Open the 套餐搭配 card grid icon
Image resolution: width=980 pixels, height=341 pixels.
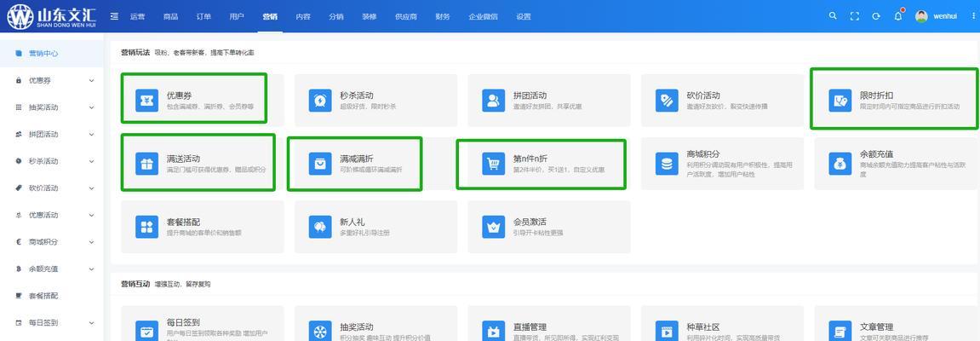point(147,227)
